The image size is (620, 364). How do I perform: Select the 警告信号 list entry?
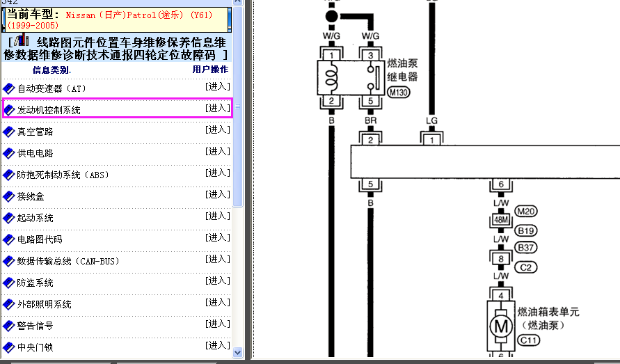(x=35, y=326)
